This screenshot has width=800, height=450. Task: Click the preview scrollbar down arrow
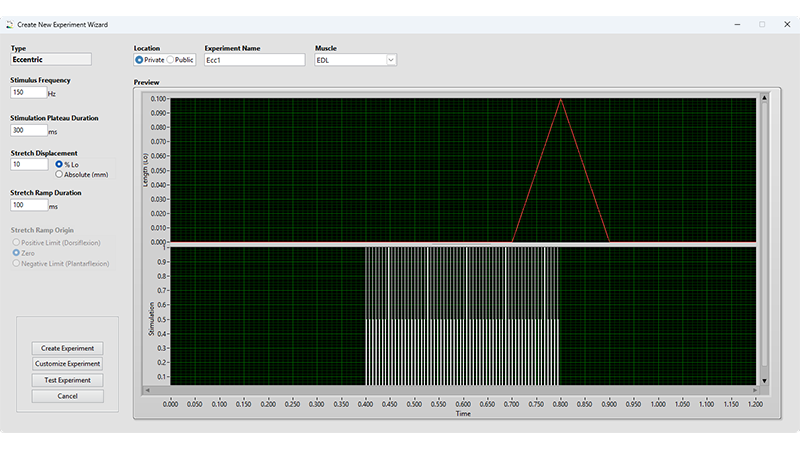point(765,381)
